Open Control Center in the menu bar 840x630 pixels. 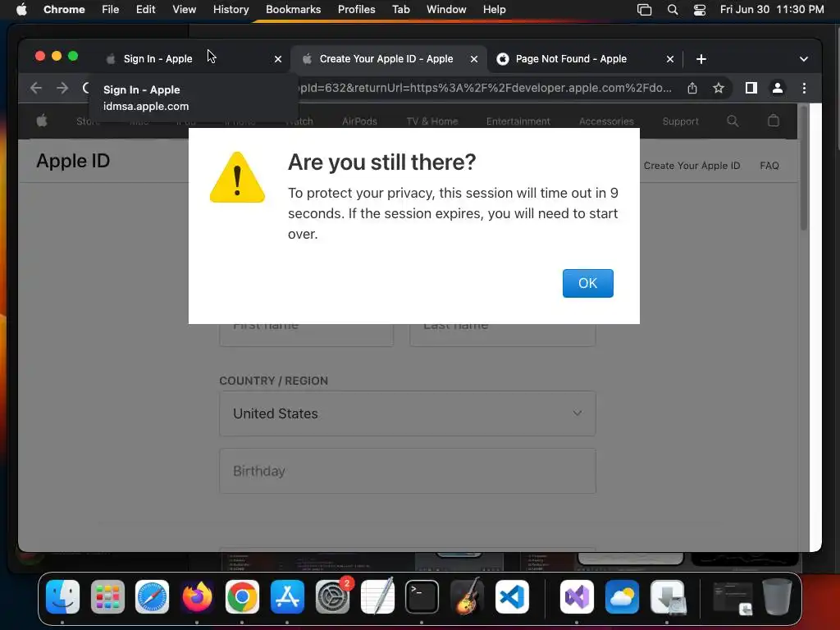tap(699, 10)
